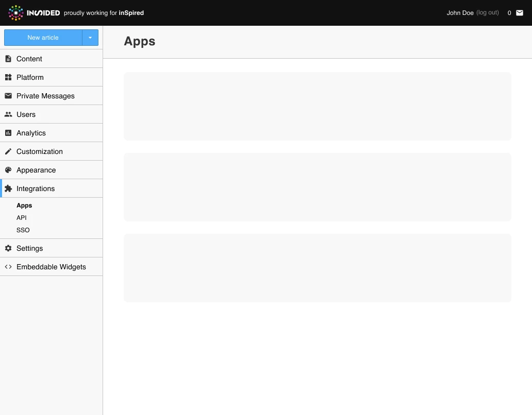Click the Apps page heading
532x415 pixels.
[x=140, y=41]
